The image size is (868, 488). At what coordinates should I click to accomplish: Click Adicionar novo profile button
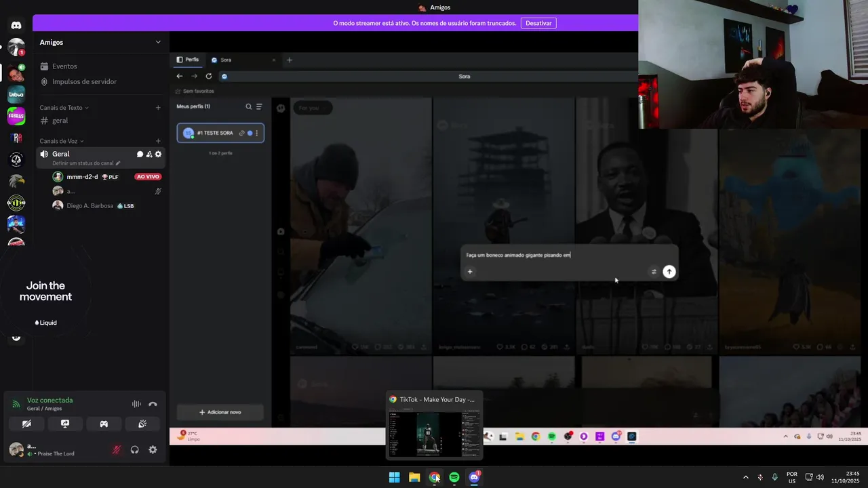[x=220, y=412]
